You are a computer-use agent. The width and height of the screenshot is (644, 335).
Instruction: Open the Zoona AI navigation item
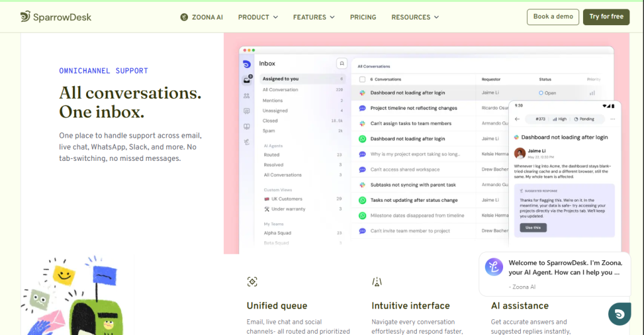click(202, 17)
